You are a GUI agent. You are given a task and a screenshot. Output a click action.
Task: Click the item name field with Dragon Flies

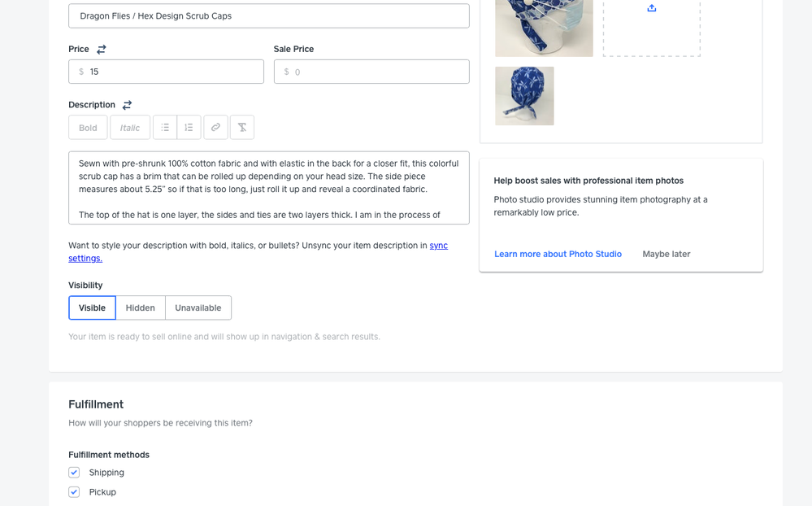[x=268, y=16]
